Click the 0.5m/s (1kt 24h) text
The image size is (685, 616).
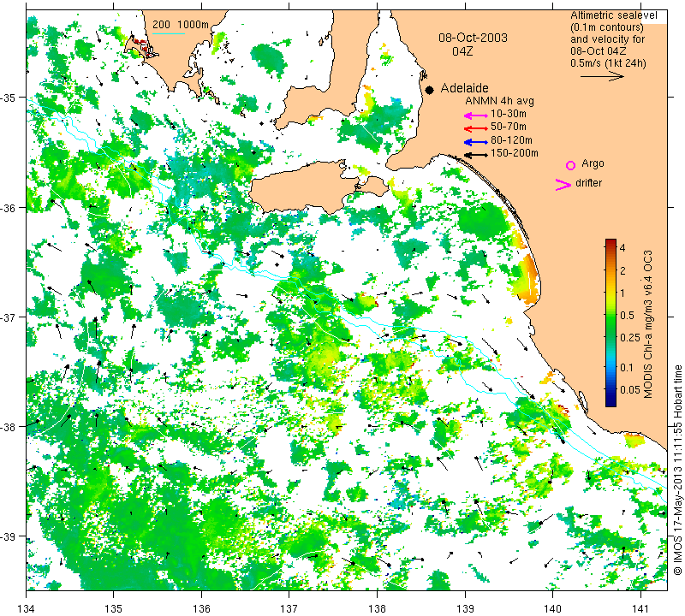[x=608, y=62]
